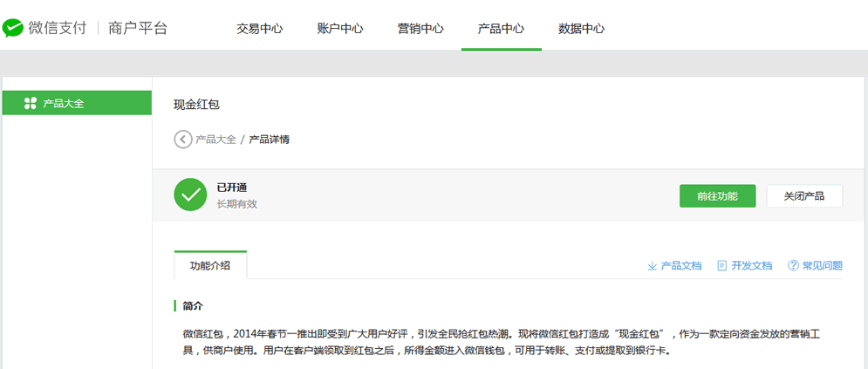Go to the 营销中心 tab
Viewport: 868px width, 369px height.
tap(420, 28)
